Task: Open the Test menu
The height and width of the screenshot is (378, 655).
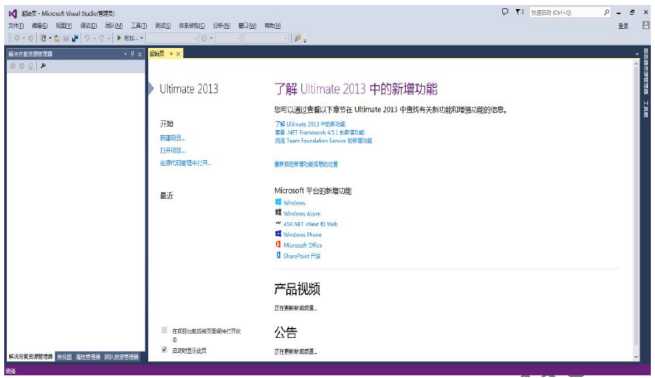Action: pos(163,26)
